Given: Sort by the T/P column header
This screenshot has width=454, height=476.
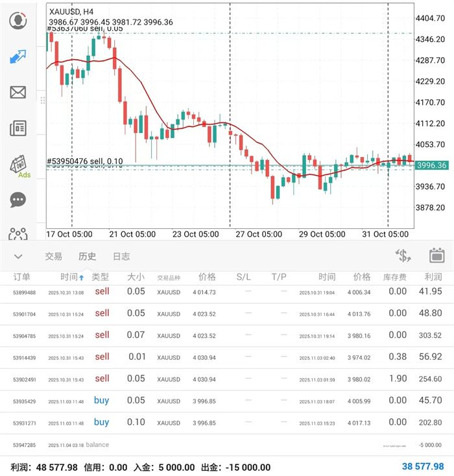Looking at the screenshot, I should pyautogui.click(x=279, y=277).
